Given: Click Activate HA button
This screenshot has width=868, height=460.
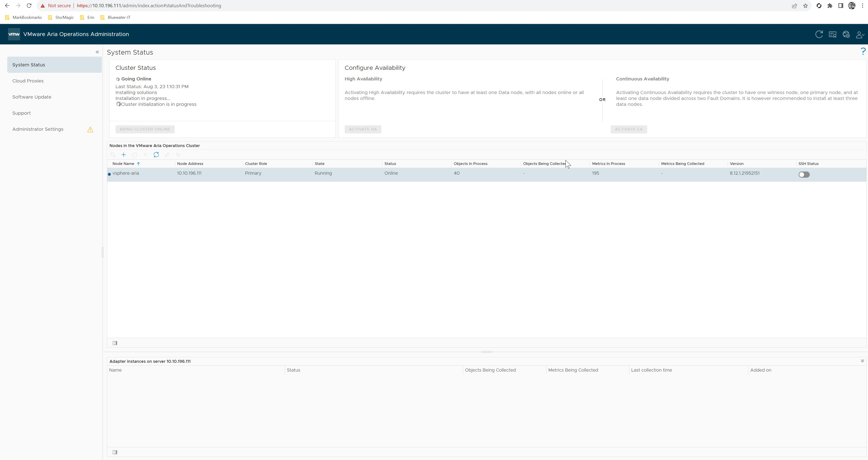Looking at the screenshot, I should coord(363,129).
